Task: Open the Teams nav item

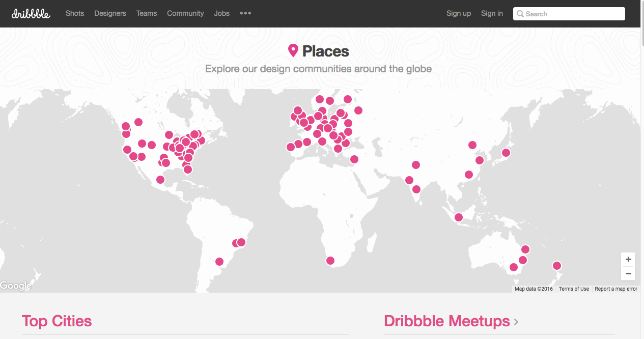Action: pyautogui.click(x=147, y=13)
